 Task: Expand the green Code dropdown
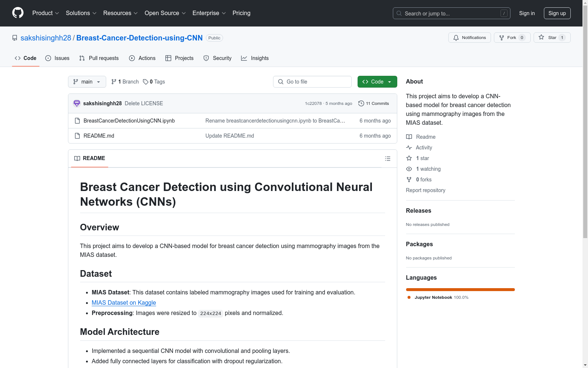(x=377, y=82)
